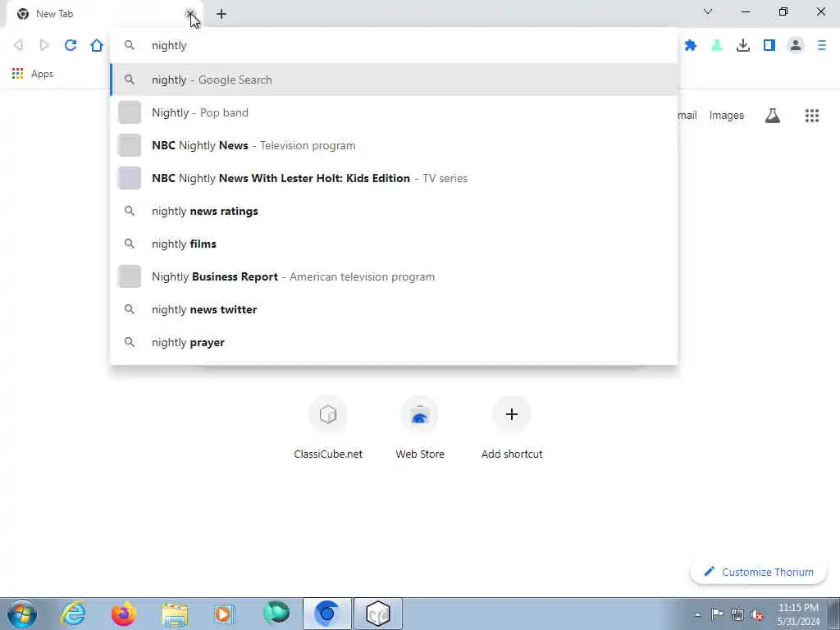The width and height of the screenshot is (840, 630).
Task: Open the network tray icon
Action: 737,614
